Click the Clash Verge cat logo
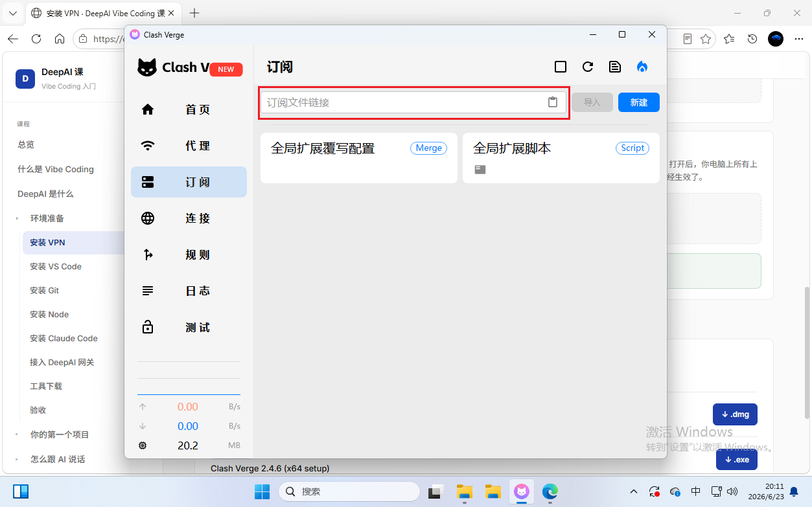812x507 pixels. coord(147,67)
